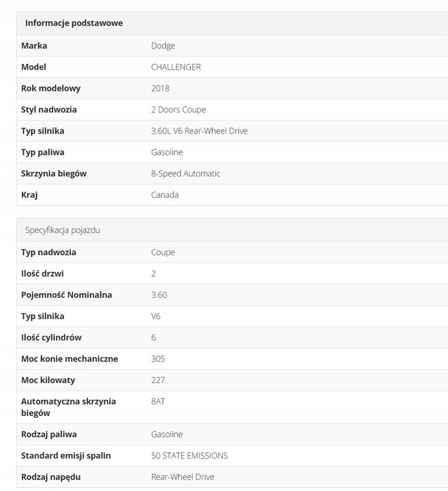Click Gasoline in the Typ paliwa row
Image resolution: width=448 pixels, height=491 pixels.
tap(167, 152)
